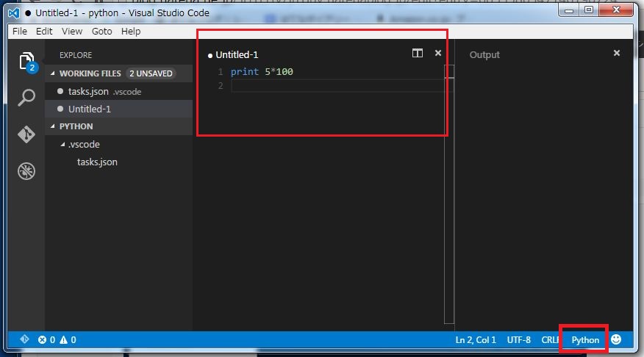Open the Explorer view icon
This screenshot has height=357, width=644.
26,62
